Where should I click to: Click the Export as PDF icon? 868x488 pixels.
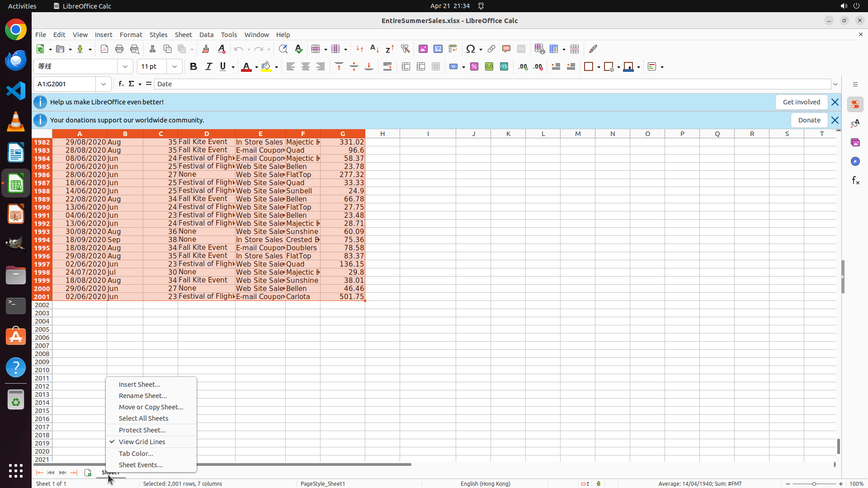pos(104,49)
